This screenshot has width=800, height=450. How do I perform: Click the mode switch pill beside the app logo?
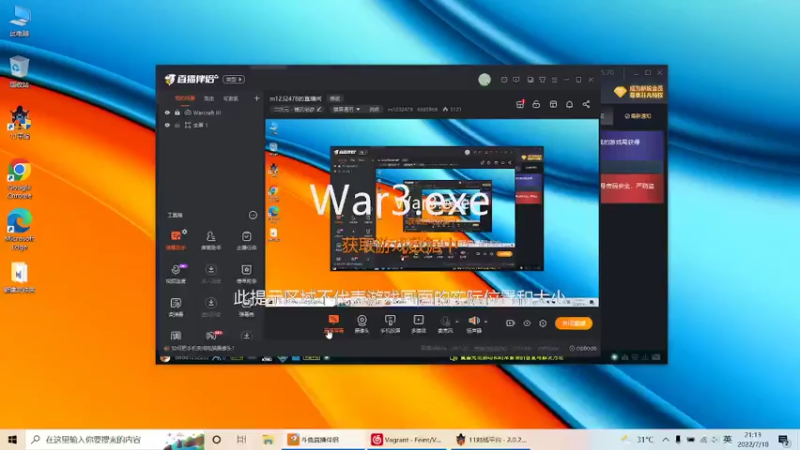[234, 80]
